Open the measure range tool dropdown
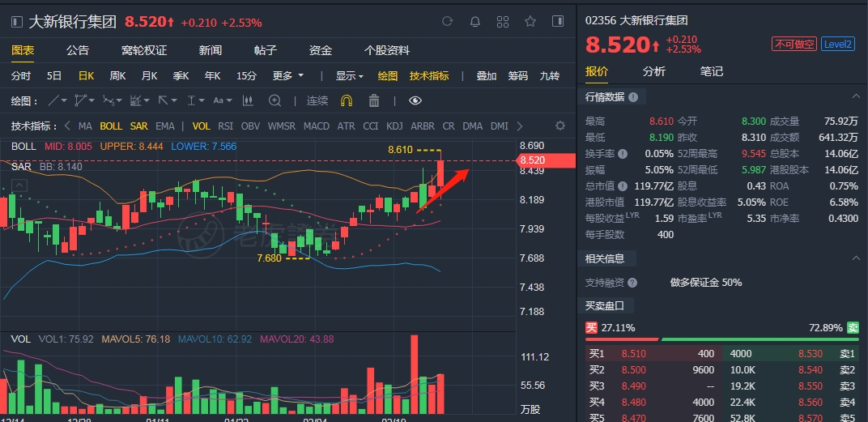 click(x=195, y=100)
